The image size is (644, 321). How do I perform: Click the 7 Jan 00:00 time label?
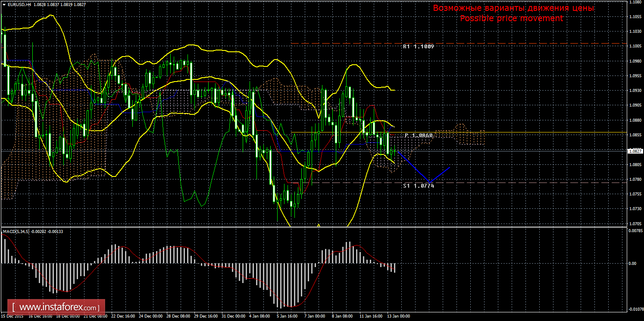(x=315, y=316)
